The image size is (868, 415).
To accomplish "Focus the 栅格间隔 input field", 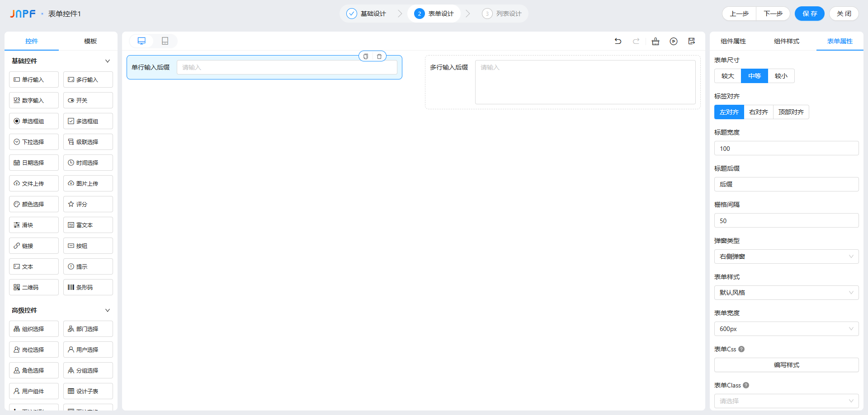I will coord(787,220).
